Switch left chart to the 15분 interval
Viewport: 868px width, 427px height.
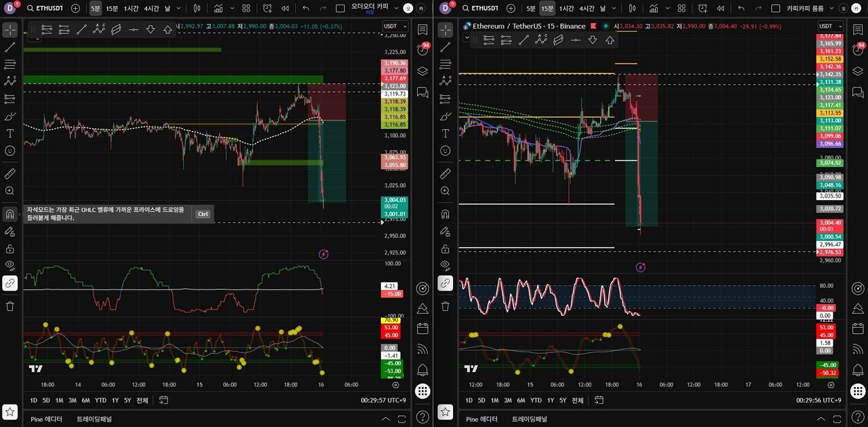click(x=112, y=8)
